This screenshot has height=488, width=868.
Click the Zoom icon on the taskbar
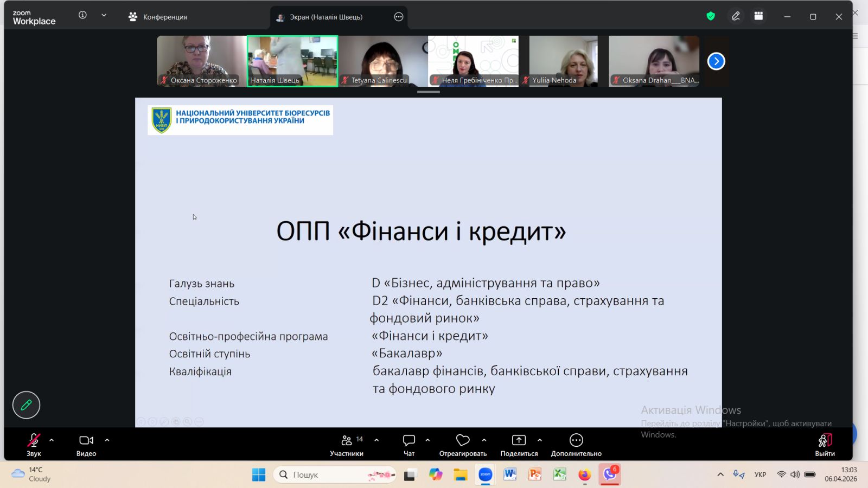click(486, 475)
